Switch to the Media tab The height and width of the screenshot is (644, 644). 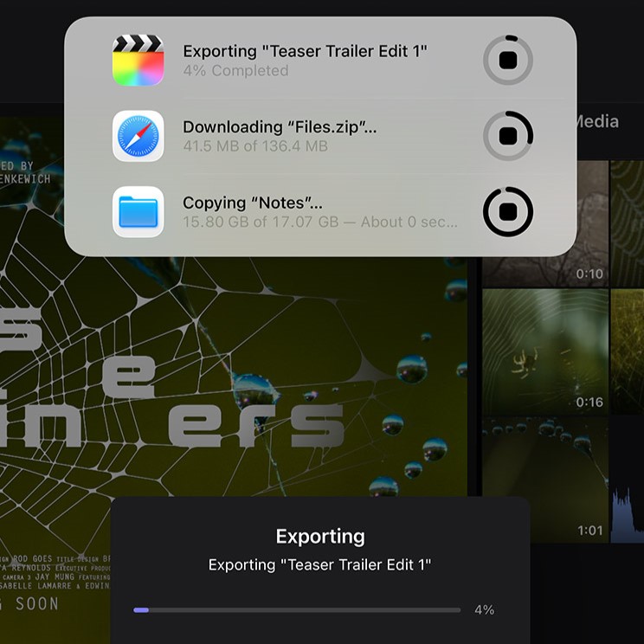pyautogui.click(x=597, y=122)
